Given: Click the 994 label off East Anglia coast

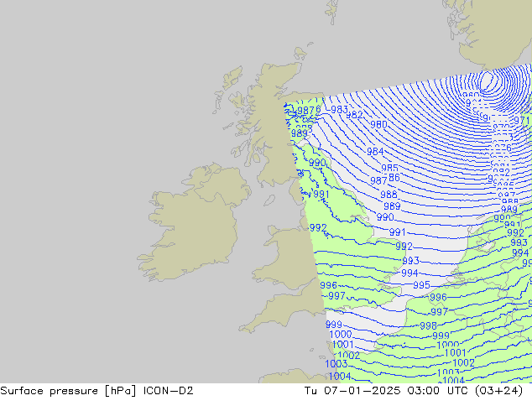Looking at the screenshot, I should click(409, 273).
